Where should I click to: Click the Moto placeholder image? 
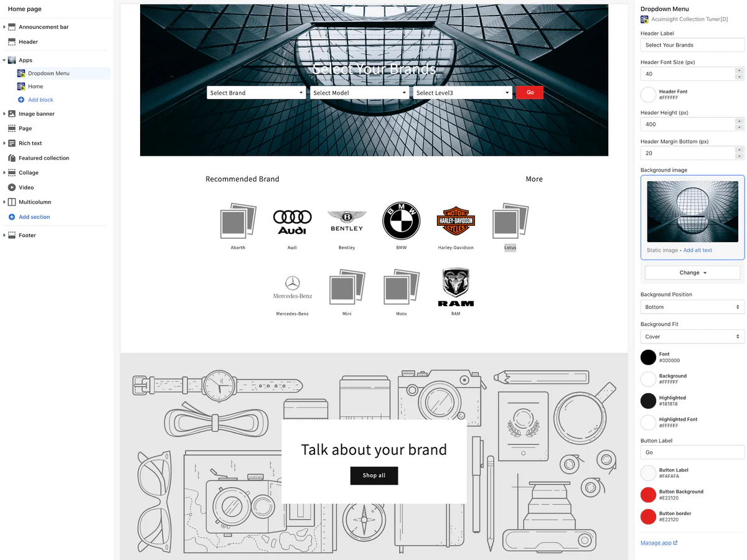(x=402, y=287)
